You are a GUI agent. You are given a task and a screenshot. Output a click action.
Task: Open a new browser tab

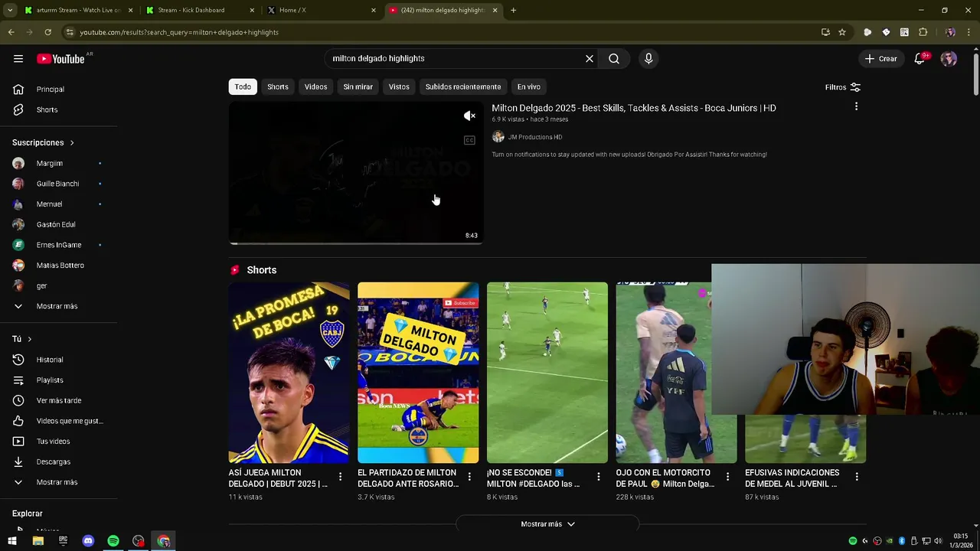513,10
